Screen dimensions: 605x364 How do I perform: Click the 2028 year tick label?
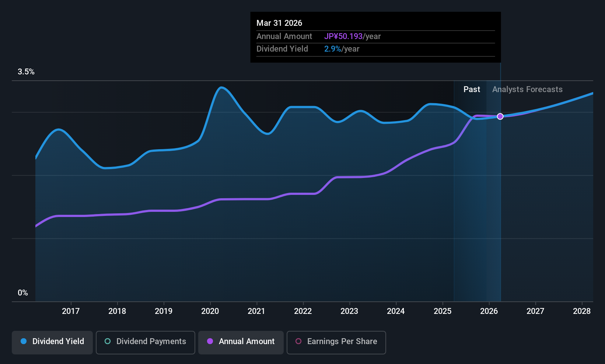pos(582,311)
